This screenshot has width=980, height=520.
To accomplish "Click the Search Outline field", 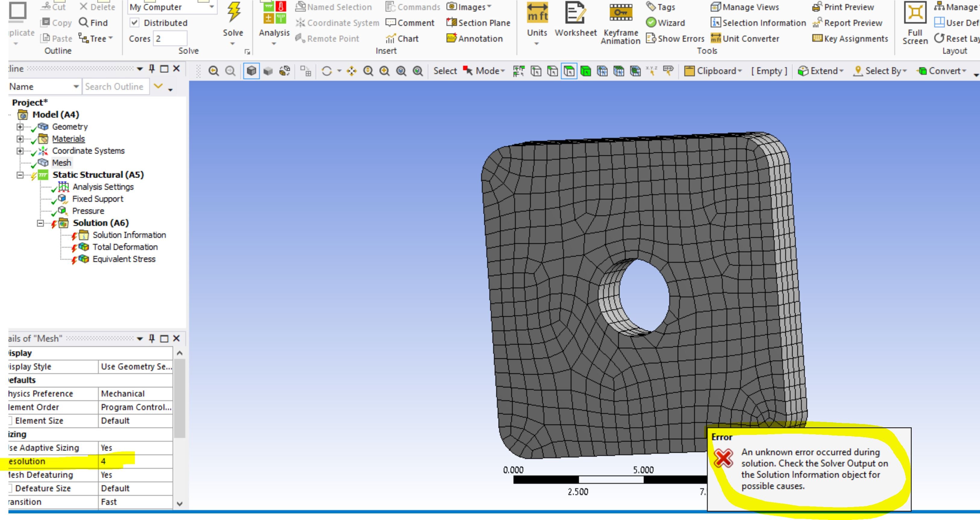I will pyautogui.click(x=115, y=87).
